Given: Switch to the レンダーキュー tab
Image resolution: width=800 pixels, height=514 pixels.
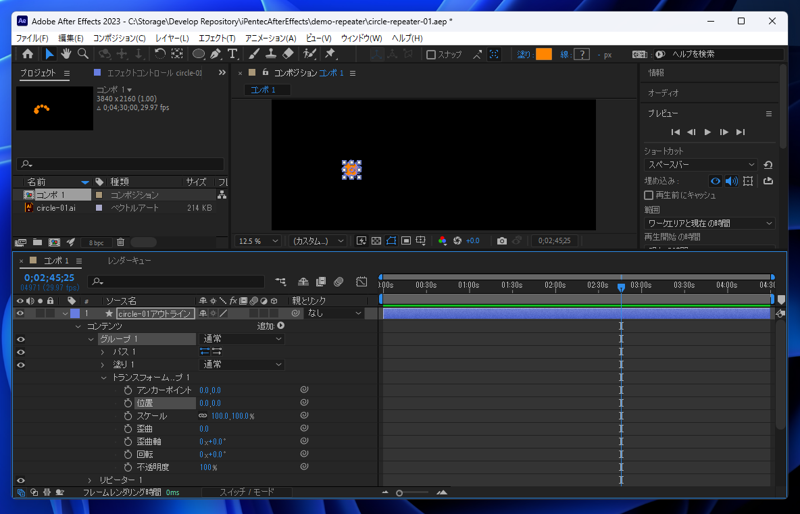Looking at the screenshot, I should tap(129, 261).
